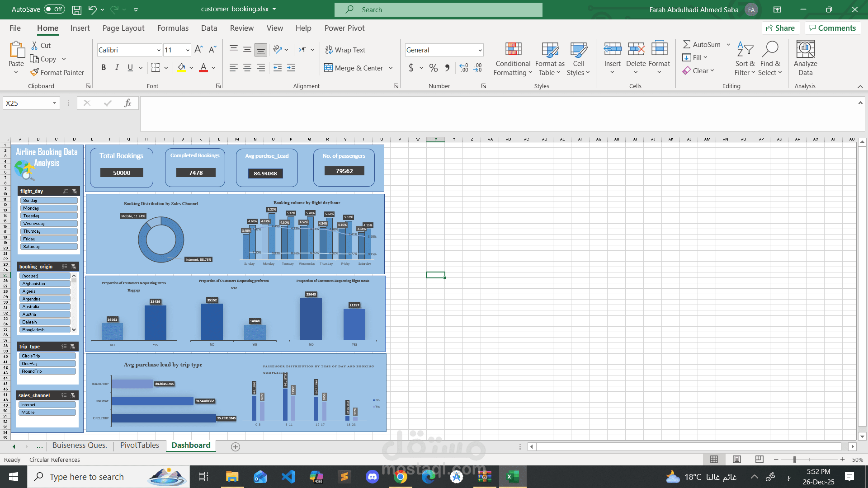The height and width of the screenshot is (488, 868).
Task: Select the Format Painter tool
Action: 57,72
